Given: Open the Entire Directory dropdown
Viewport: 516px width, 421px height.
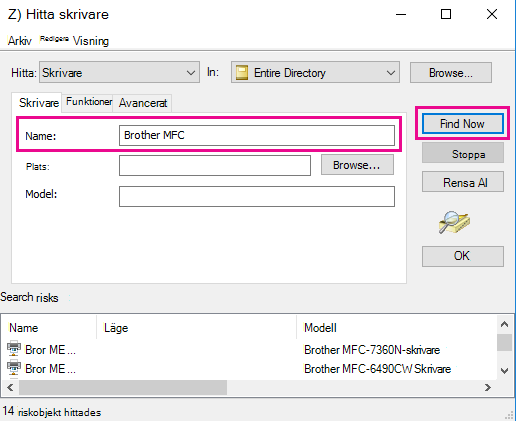Looking at the screenshot, I should point(315,72).
